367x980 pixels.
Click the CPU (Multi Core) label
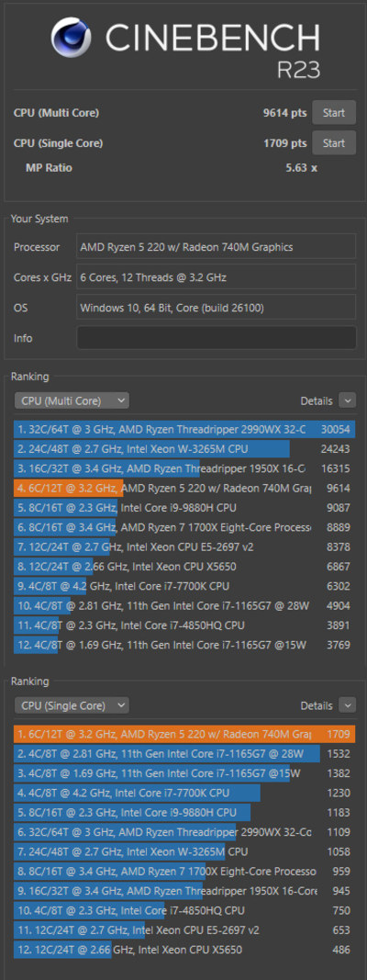[57, 113]
